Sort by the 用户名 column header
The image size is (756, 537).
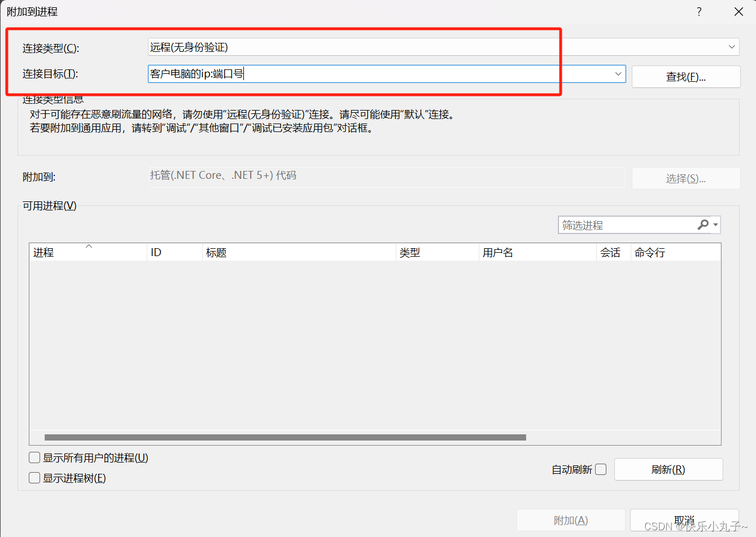(x=537, y=252)
